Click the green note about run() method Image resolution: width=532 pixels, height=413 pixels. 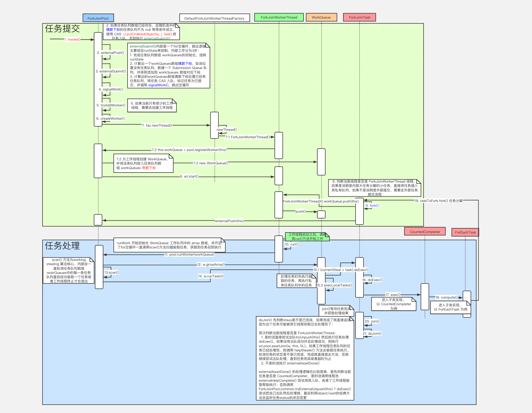click(x=307, y=236)
